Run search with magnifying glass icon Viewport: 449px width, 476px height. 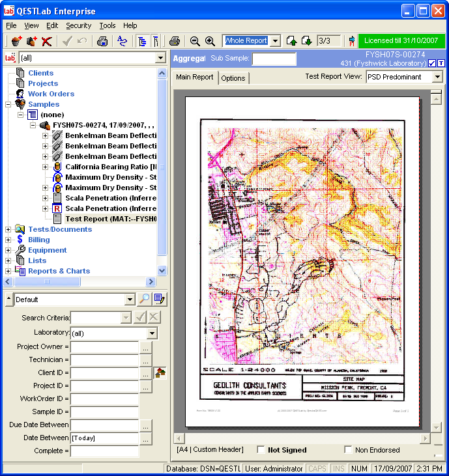click(x=144, y=300)
